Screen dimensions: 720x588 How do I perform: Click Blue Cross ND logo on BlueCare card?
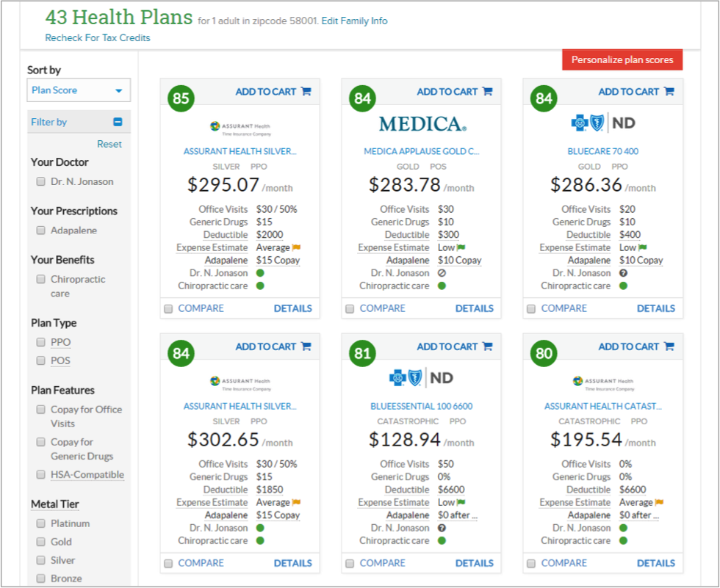tap(603, 123)
